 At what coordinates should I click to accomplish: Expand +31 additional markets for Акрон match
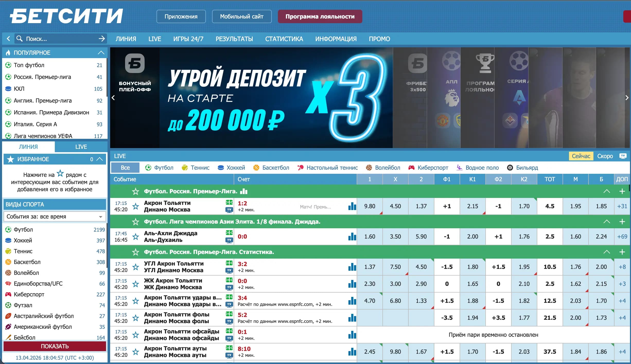(x=622, y=206)
